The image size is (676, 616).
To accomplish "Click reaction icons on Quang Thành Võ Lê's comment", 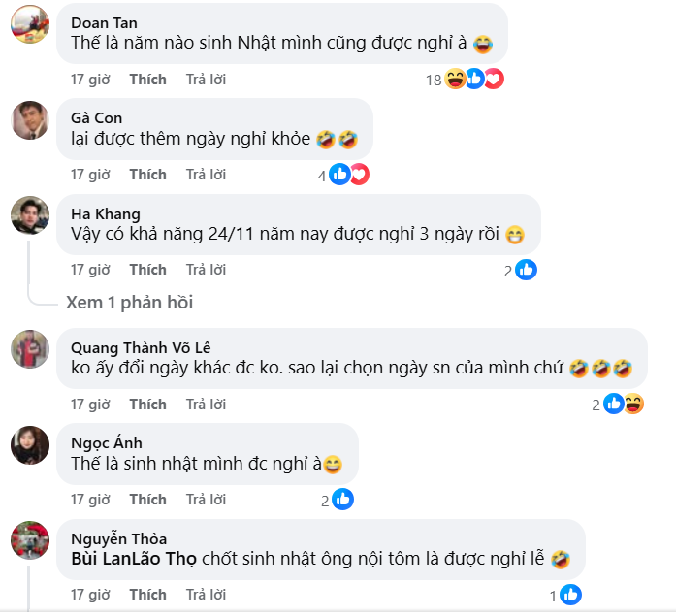I will click(623, 404).
